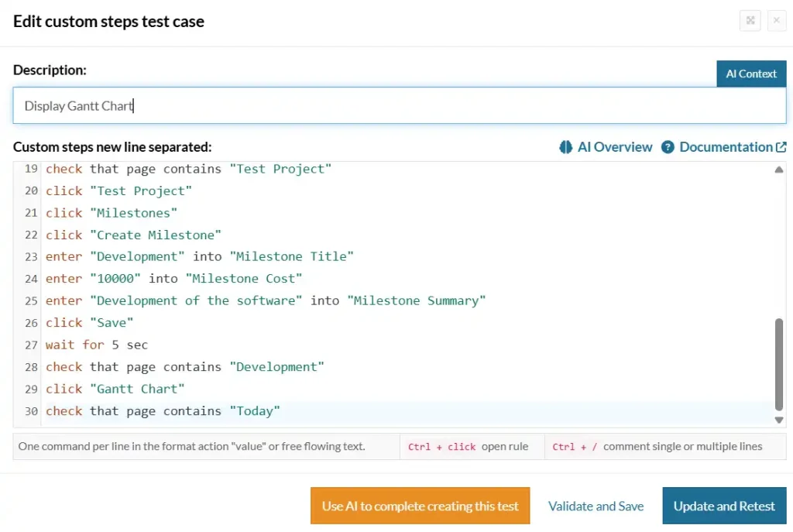Click scrollbar up arrow in steps editor
This screenshot has height=532, width=793.
[779, 170]
